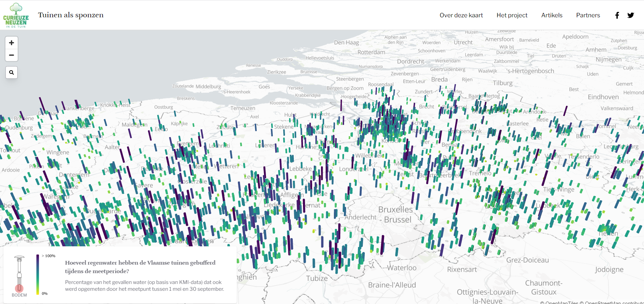Click the Curieuze Neuzen logo

point(16,16)
